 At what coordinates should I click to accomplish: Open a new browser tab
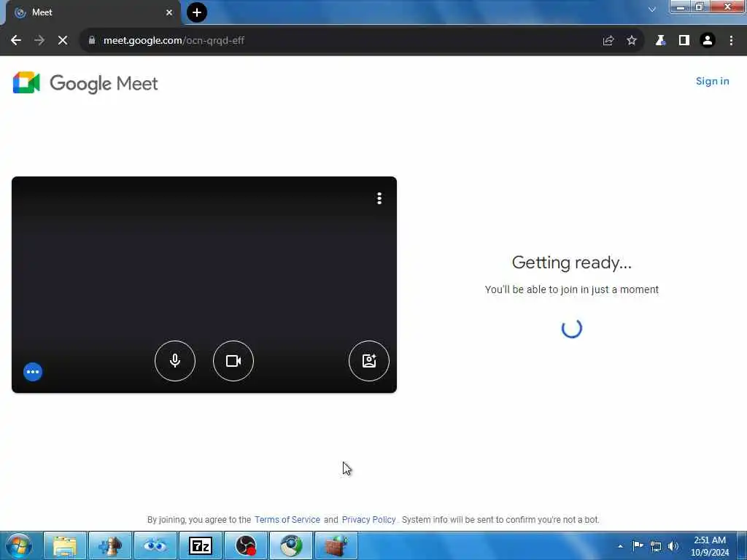tap(197, 12)
